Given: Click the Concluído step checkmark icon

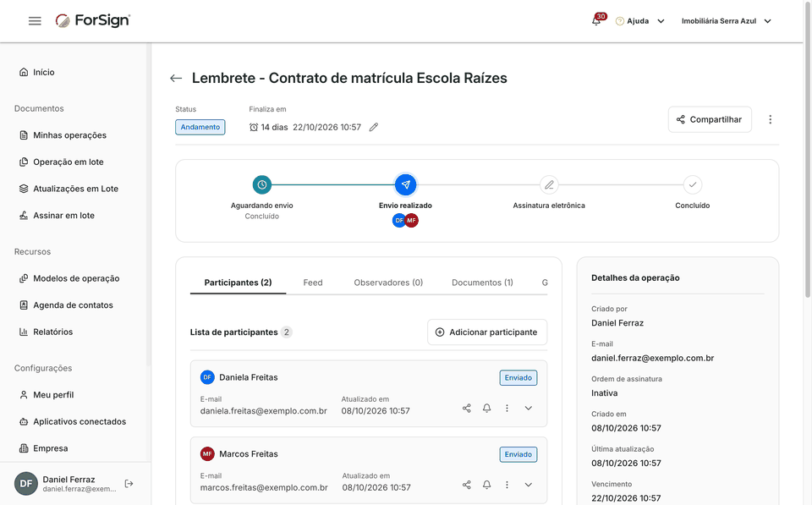Looking at the screenshot, I should [x=693, y=184].
